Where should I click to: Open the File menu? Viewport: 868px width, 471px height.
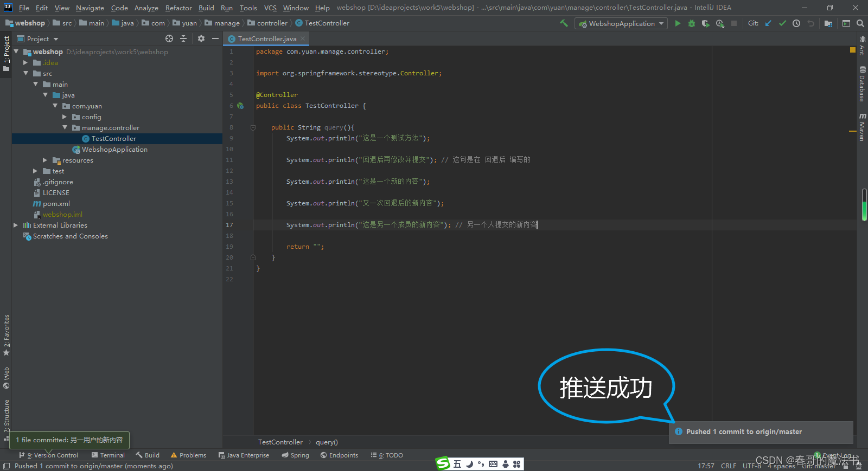click(24, 8)
